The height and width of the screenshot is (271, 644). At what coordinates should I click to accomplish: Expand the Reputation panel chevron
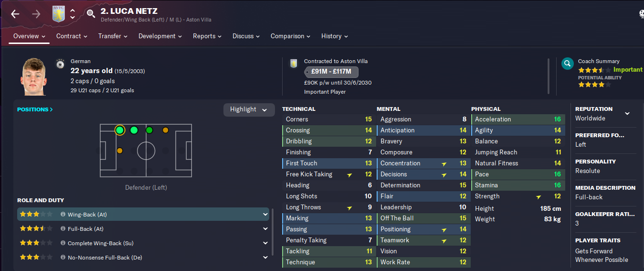click(x=627, y=113)
